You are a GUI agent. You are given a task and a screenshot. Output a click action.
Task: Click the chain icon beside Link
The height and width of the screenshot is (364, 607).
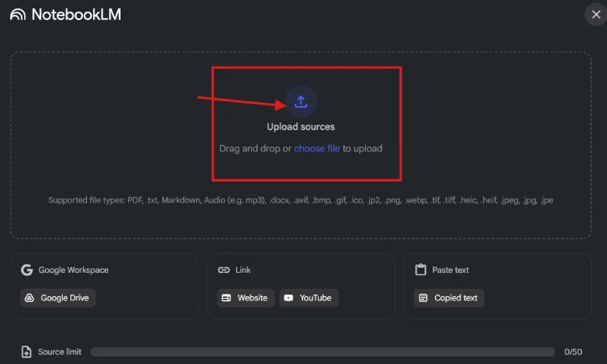pyautogui.click(x=224, y=270)
